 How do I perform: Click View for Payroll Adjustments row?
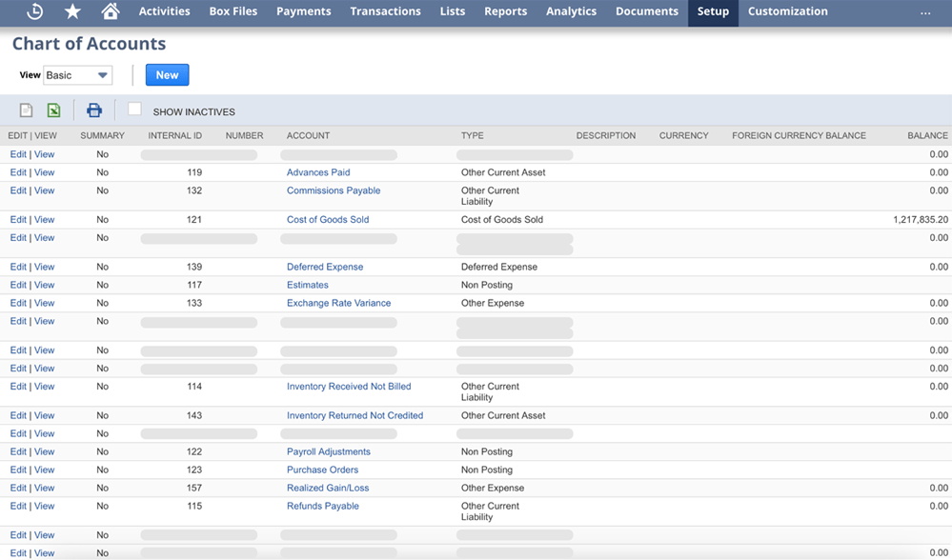[x=45, y=452]
